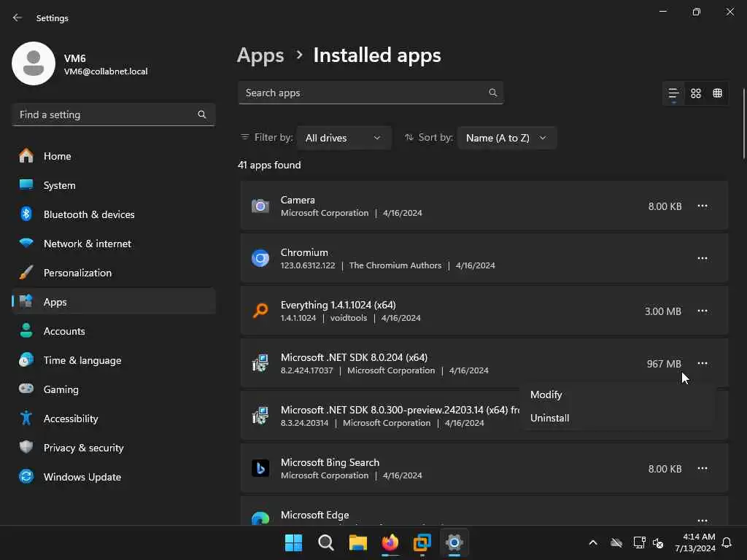Switch to grid view layout icon
This screenshot has width=747, height=560.
(695, 93)
